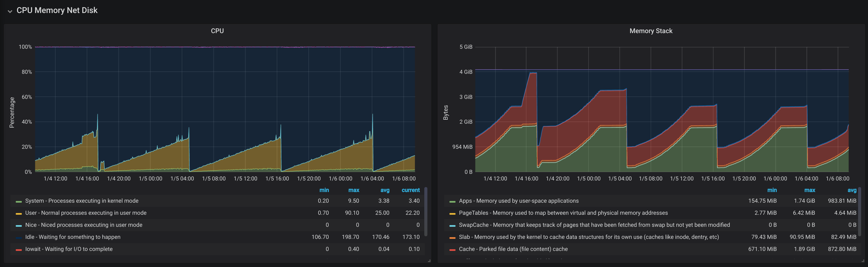This screenshot has width=868, height=267.
Task: Click the CPU legend vertical scrollbar
Action: (425, 212)
